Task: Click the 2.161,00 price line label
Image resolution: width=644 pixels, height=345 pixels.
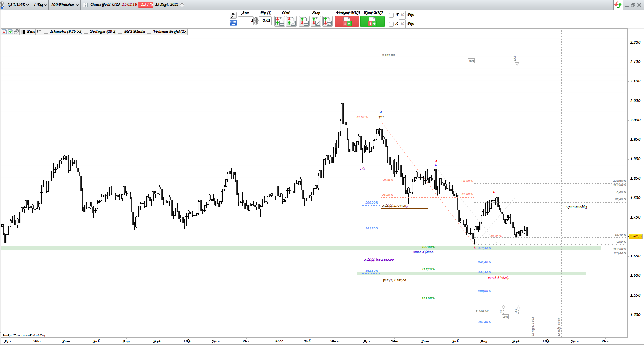Action: pyautogui.click(x=388, y=55)
